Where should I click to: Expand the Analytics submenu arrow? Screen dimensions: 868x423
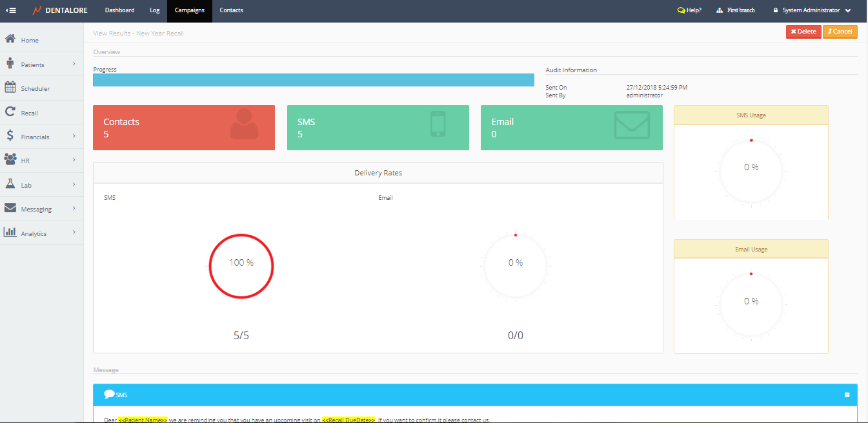74,232
